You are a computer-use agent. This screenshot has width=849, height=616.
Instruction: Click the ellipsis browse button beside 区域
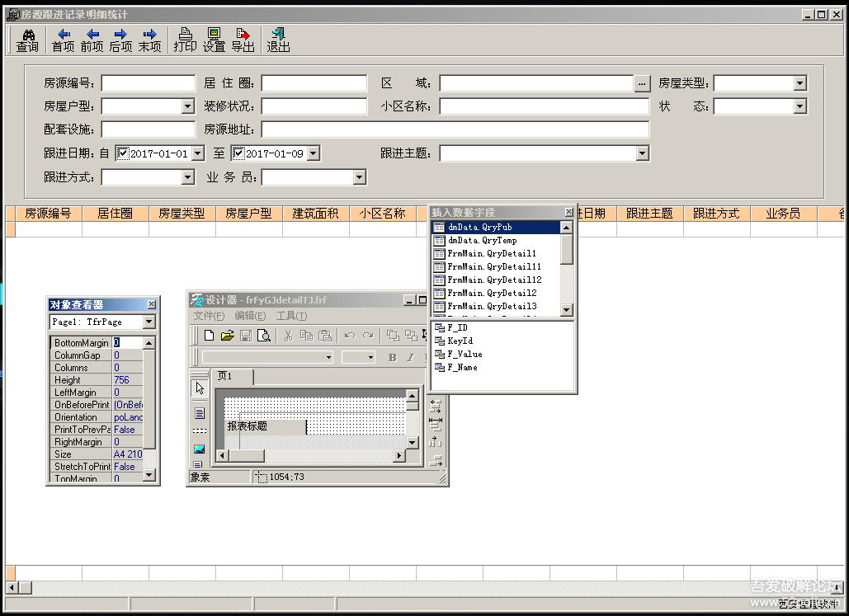point(642,83)
